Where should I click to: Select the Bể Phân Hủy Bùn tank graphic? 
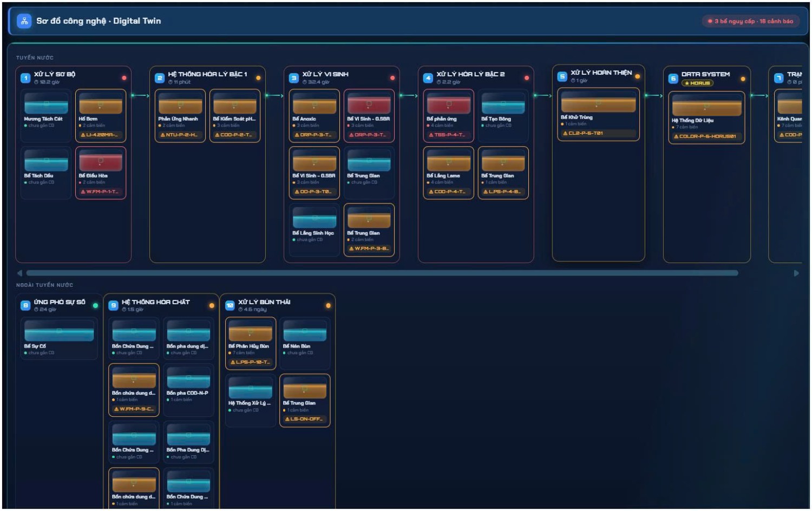click(x=251, y=331)
